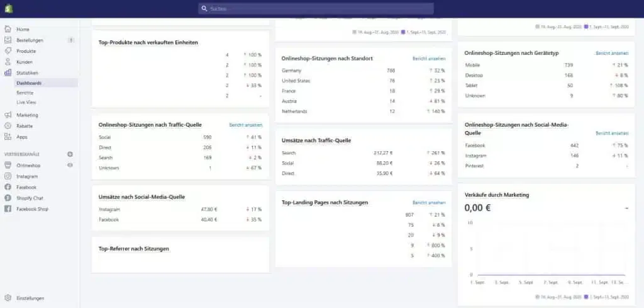Open the Facebook sales channel
Viewport: 644px width, 308px height.
(x=26, y=187)
